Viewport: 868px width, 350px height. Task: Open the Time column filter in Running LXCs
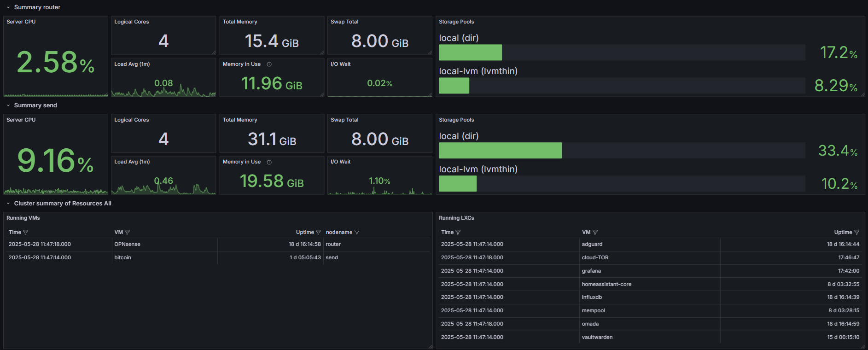[x=458, y=233]
